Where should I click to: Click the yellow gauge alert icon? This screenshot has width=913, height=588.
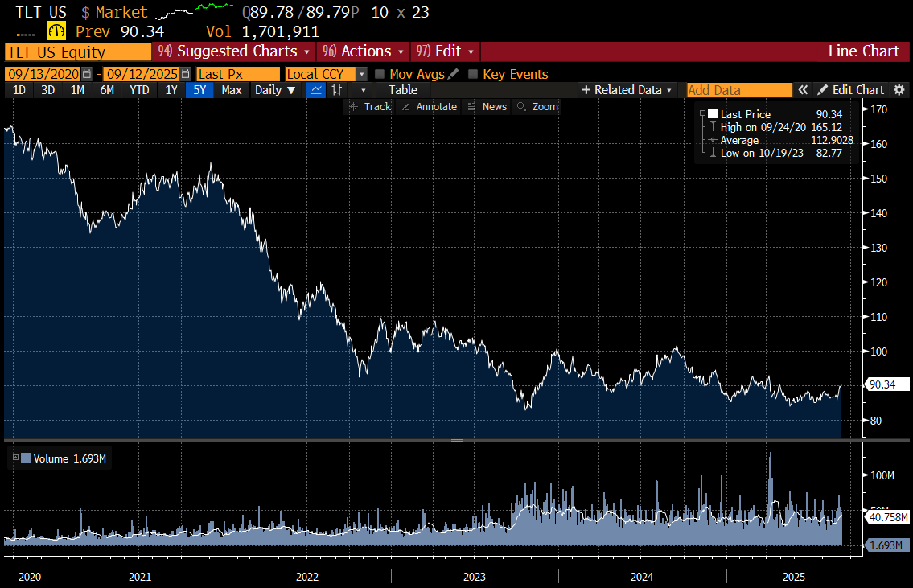point(56,31)
